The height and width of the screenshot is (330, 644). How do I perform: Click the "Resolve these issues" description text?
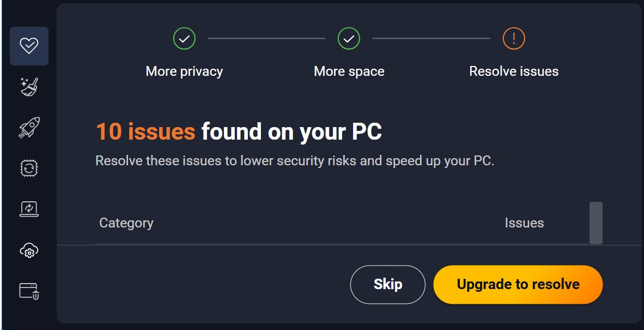[294, 161]
